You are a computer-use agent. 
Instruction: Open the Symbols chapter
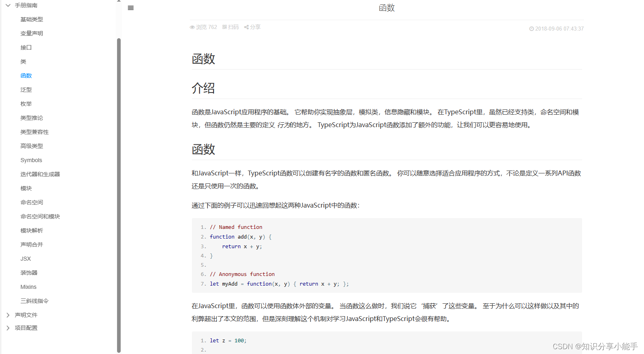coord(31,160)
